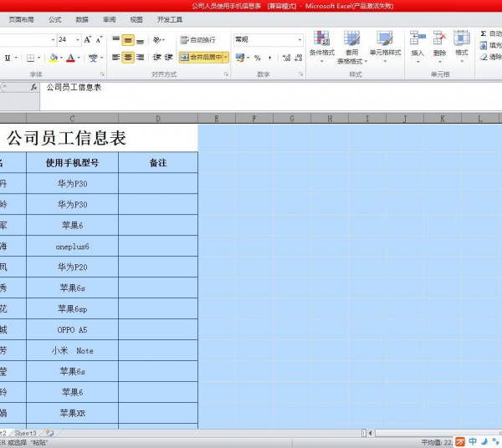This screenshot has height=448, width=502.
Task: Toggle align text right
Action: [x=140, y=58]
